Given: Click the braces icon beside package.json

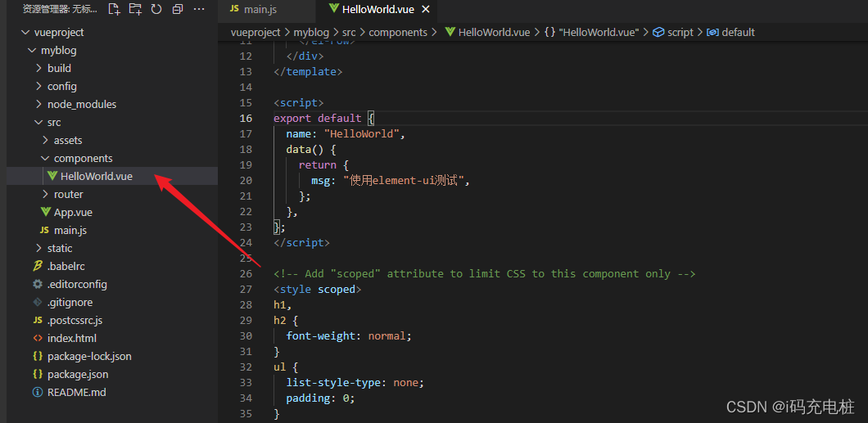Looking at the screenshot, I should point(38,375).
